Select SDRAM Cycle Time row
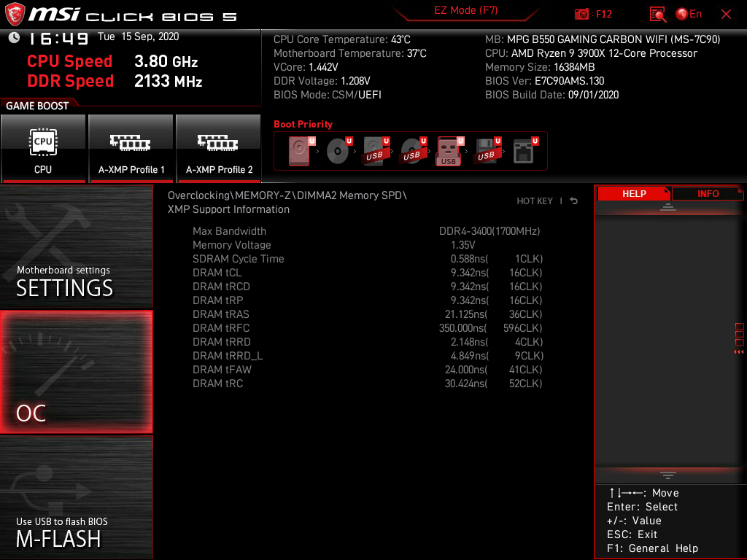This screenshot has width=747, height=560. [367, 259]
